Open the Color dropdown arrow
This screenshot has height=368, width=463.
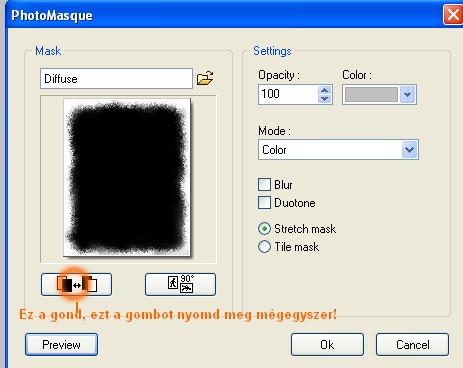[407, 95]
